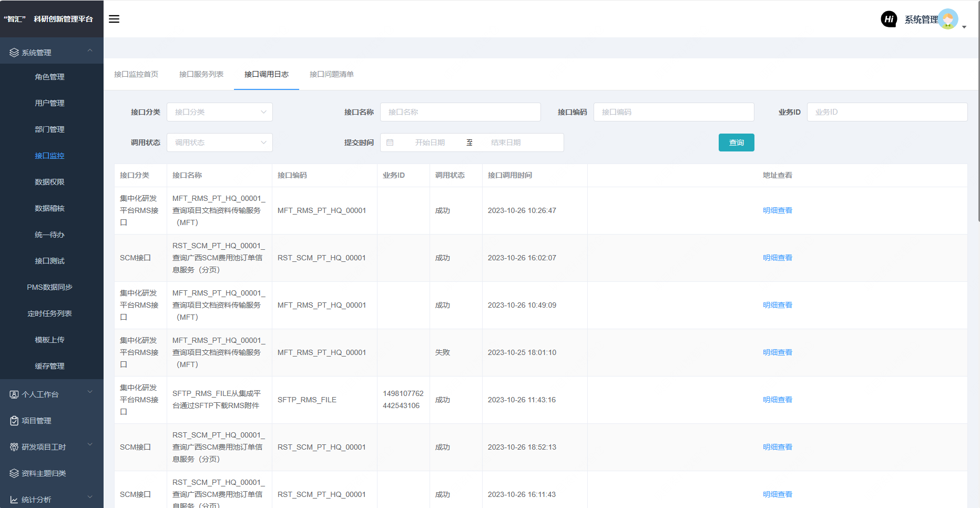Click the 资料主题归类 layers icon
The image size is (980, 508).
point(14,473)
